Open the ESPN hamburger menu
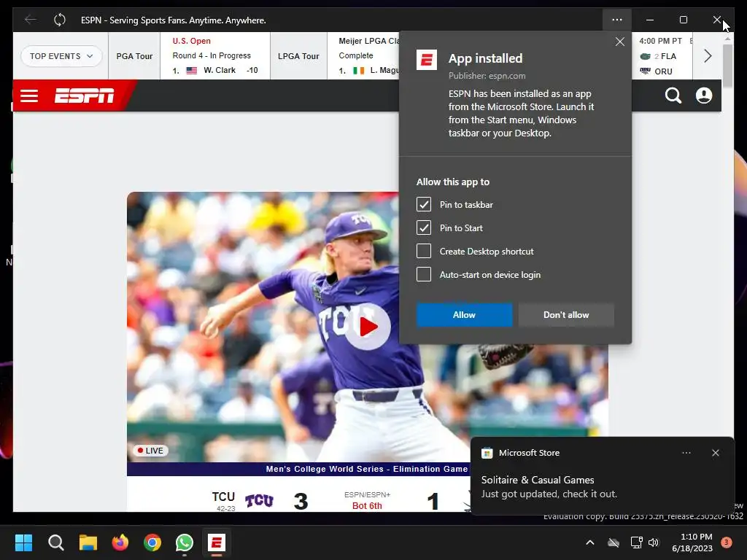This screenshot has height=560, width=747. tap(29, 96)
